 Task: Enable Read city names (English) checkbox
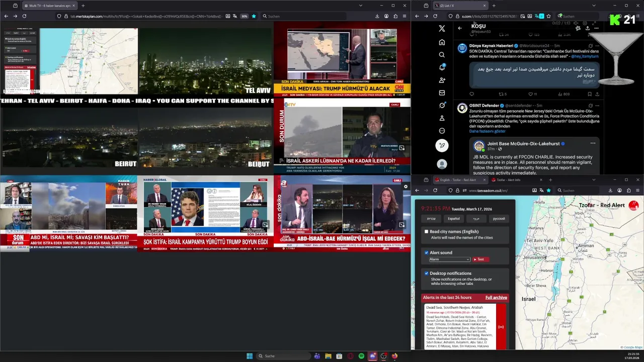pyautogui.click(x=426, y=232)
